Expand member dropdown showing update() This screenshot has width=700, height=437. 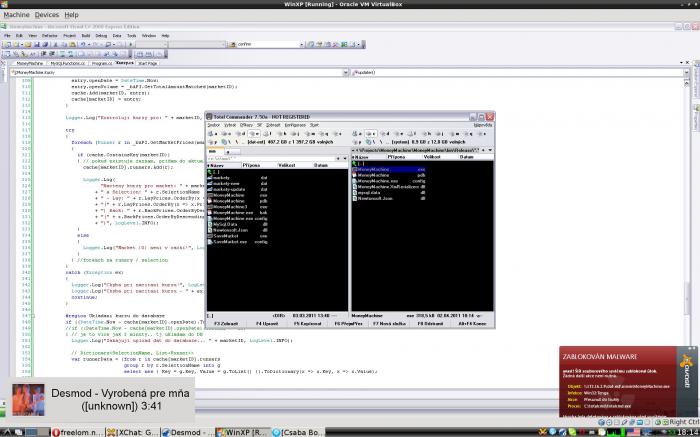(687, 72)
